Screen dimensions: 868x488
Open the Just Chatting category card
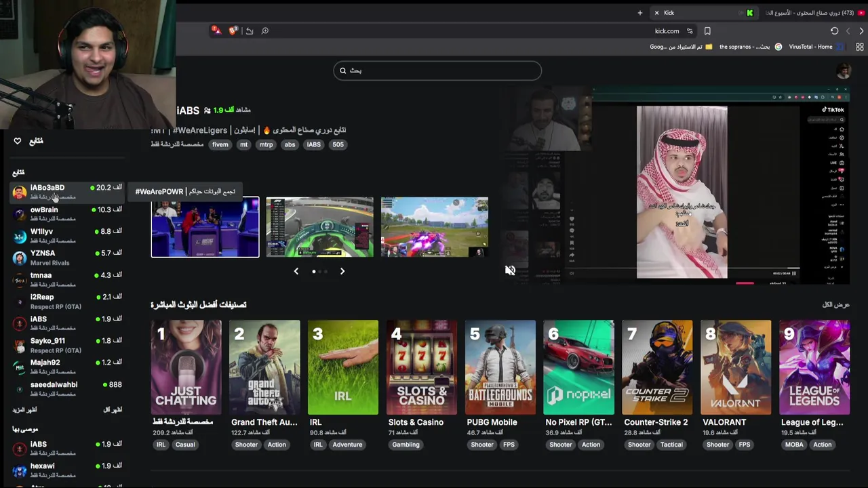coord(186,367)
